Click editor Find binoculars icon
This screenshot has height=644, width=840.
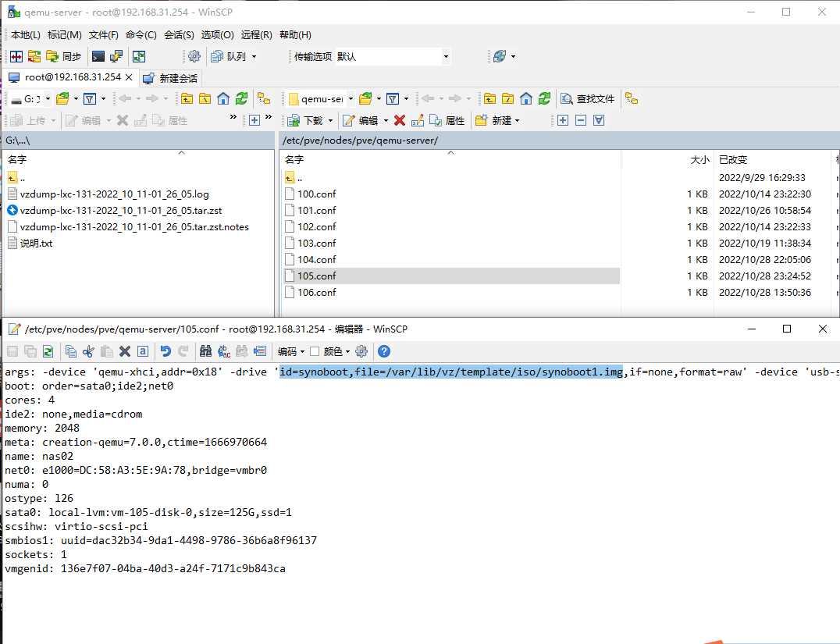tap(205, 351)
